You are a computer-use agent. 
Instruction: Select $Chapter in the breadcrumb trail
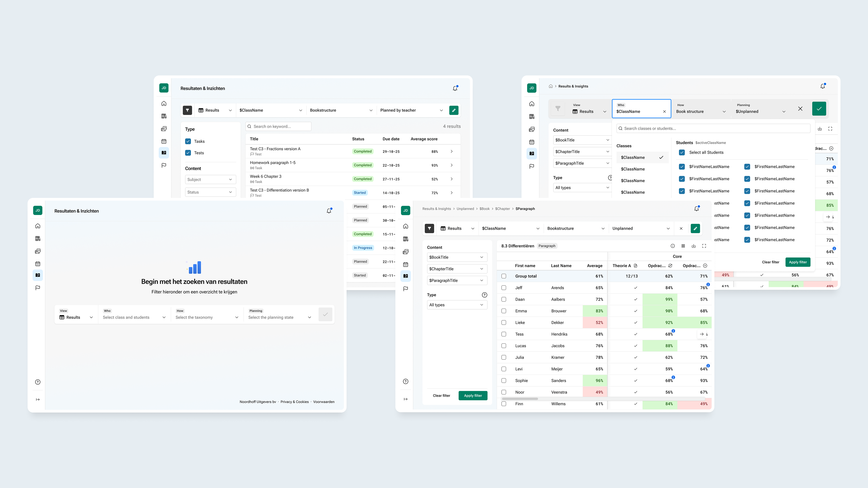pos(502,209)
